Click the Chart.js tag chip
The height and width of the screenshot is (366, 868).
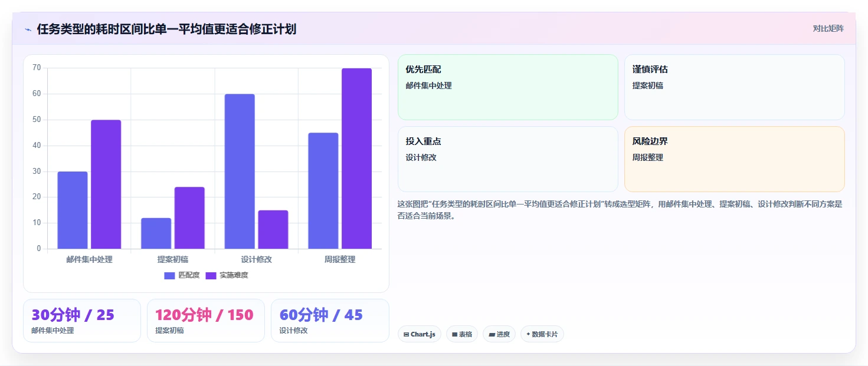(x=420, y=334)
